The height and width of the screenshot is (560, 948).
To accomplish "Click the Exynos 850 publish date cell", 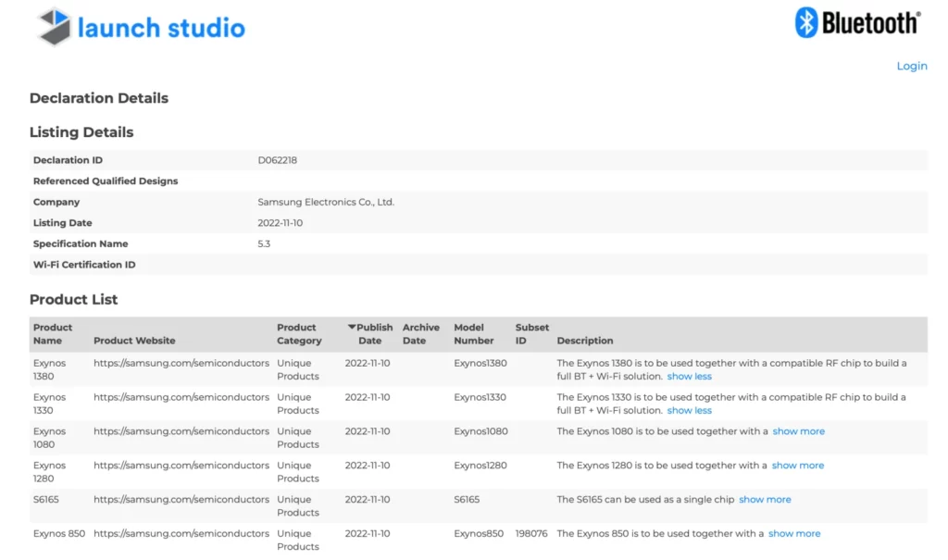I will tap(368, 533).
